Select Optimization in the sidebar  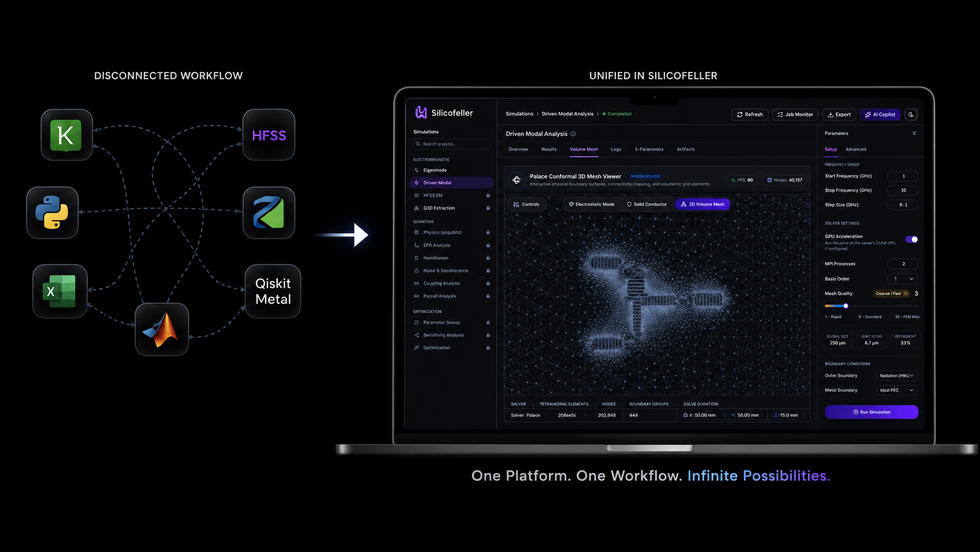(x=451, y=348)
